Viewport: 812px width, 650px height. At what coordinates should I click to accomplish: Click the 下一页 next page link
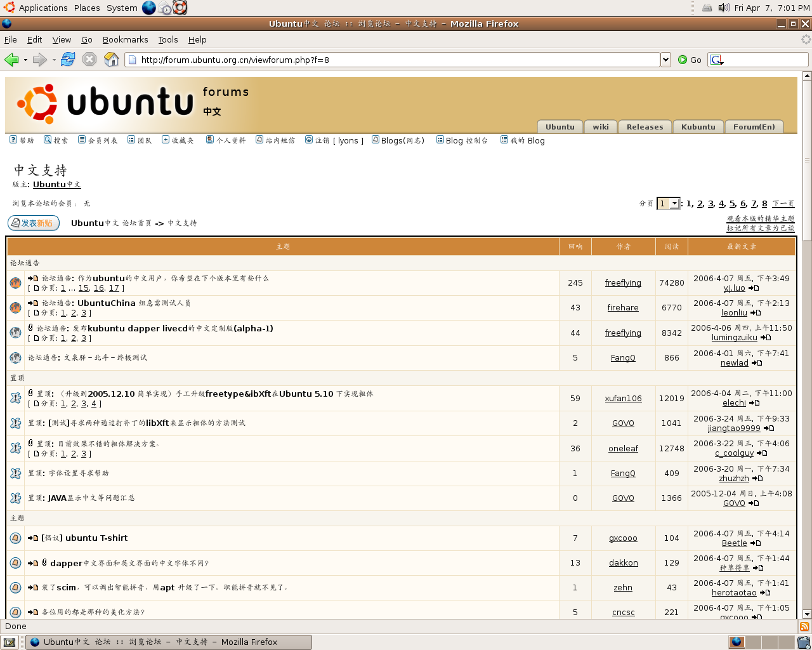[x=783, y=204]
